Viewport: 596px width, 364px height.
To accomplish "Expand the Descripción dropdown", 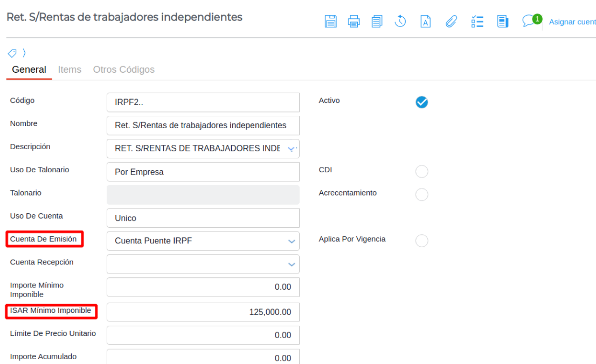I will [x=292, y=149].
